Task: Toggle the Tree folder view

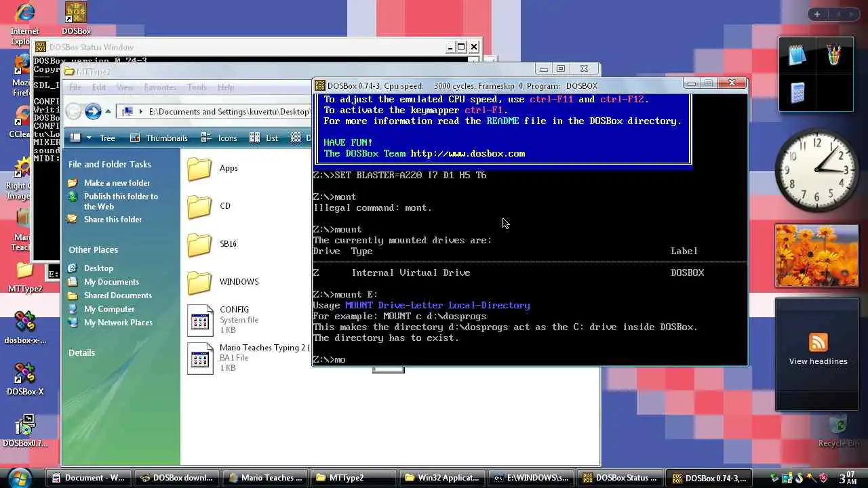Action: click(107, 138)
